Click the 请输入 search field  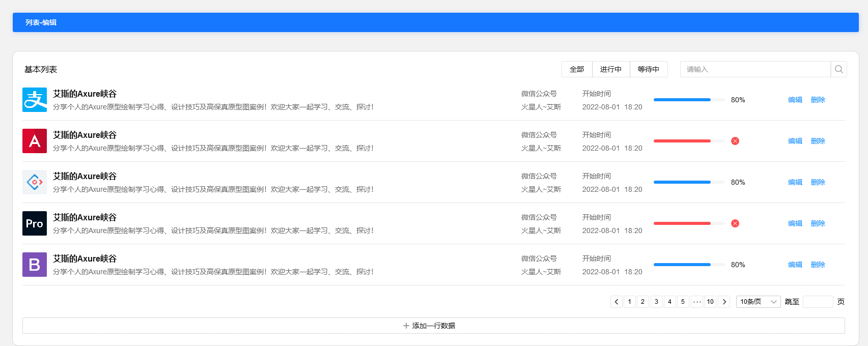pyautogui.click(x=755, y=69)
